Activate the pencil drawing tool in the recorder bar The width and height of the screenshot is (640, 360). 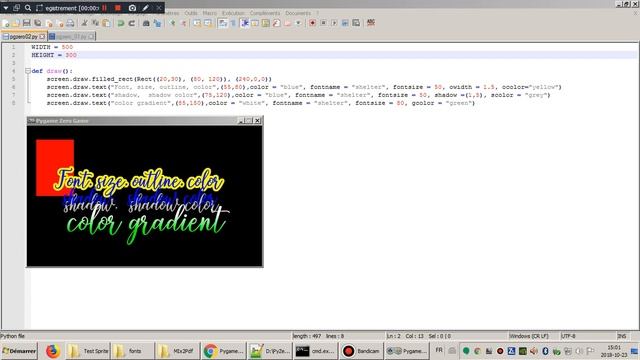click(x=145, y=8)
